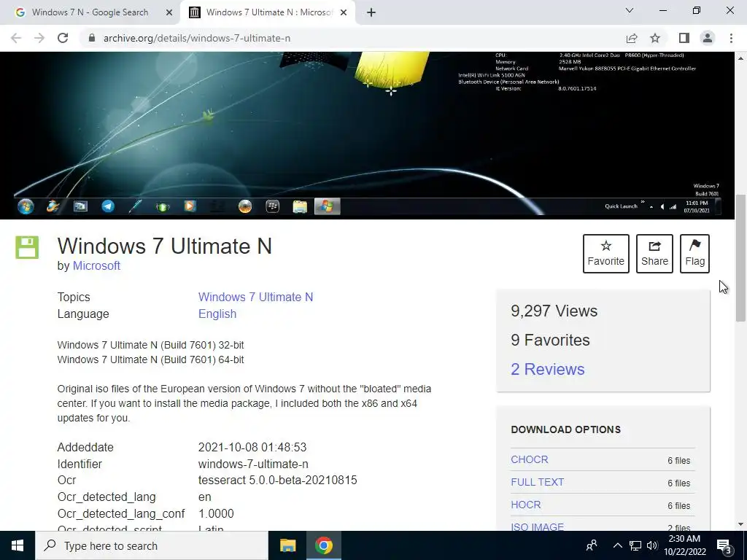The width and height of the screenshot is (747, 560).
Task: Click the page vertical scrollbar thumb
Action: point(740,258)
